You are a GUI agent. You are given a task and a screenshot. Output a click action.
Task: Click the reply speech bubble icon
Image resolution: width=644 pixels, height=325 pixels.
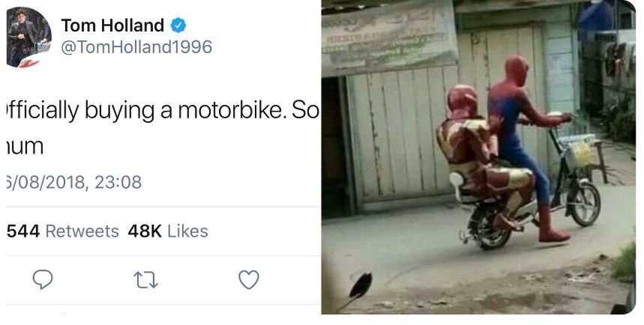(x=43, y=279)
